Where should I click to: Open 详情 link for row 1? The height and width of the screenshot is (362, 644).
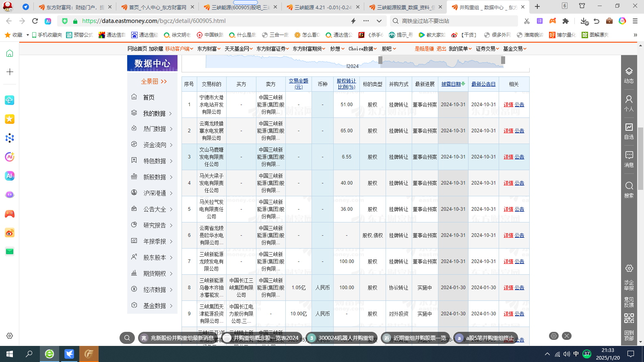click(508, 105)
